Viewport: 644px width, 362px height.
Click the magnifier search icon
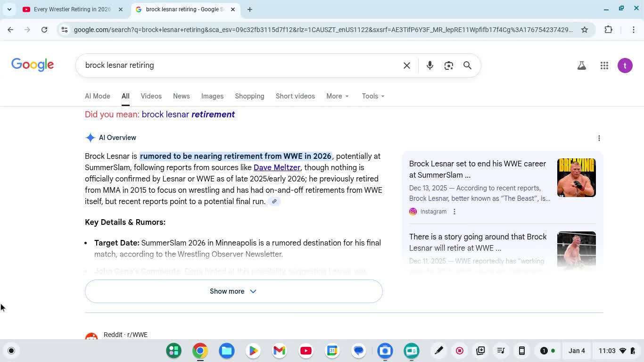[x=467, y=66]
